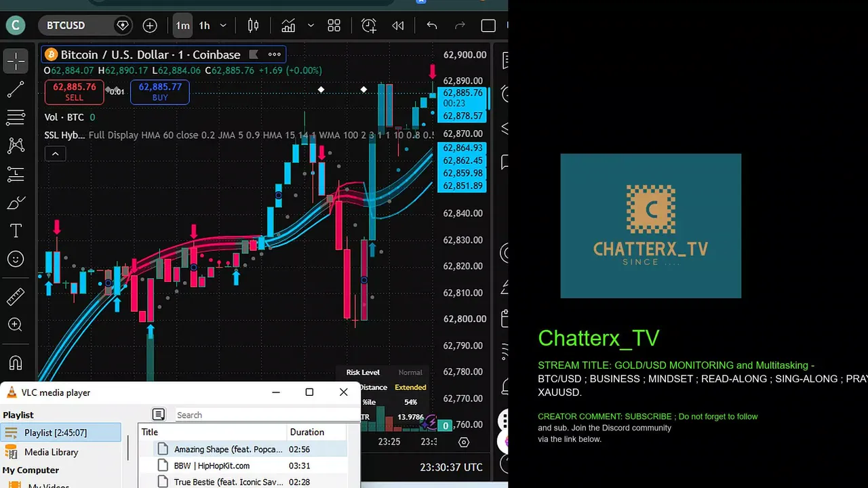This screenshot has width=868, height=488.
Task: Click the 62,885.76 current price label
Action: (x=462, y=93)
